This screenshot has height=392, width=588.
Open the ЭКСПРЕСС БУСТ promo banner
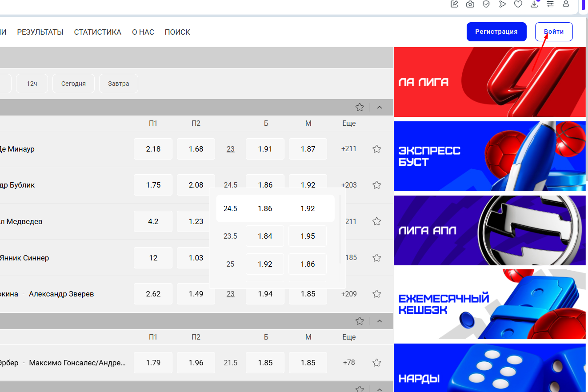click(x=489, y=156)
